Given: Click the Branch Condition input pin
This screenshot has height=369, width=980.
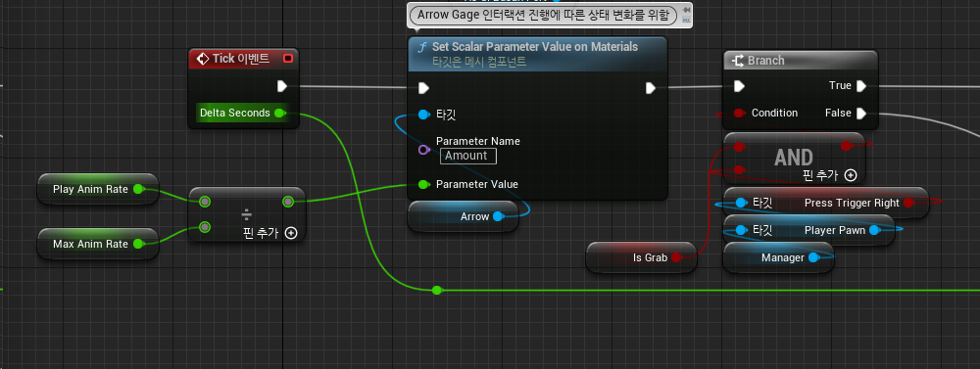Looking at the screenshot, I should click(739, 113).
